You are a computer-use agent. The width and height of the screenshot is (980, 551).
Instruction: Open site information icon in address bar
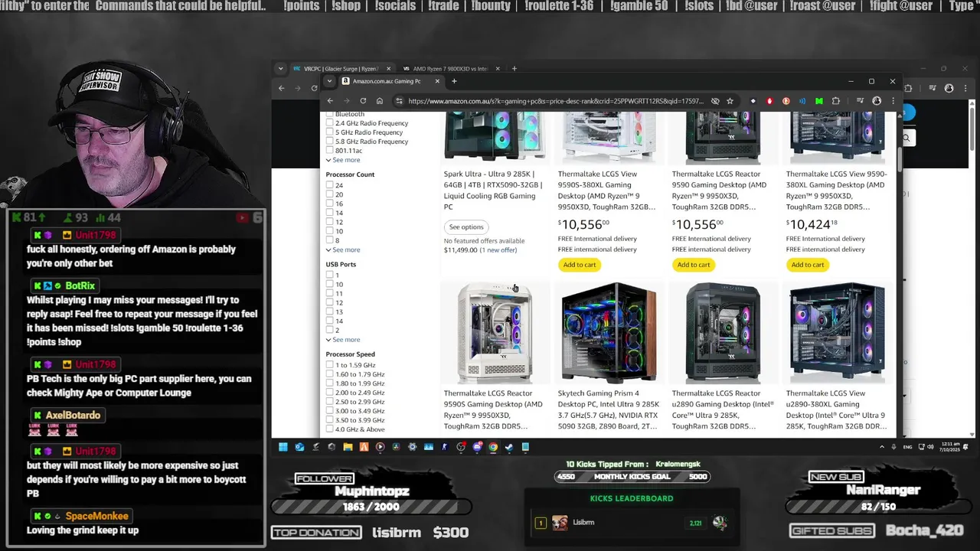pyautogui.click(x=399, y=101)
